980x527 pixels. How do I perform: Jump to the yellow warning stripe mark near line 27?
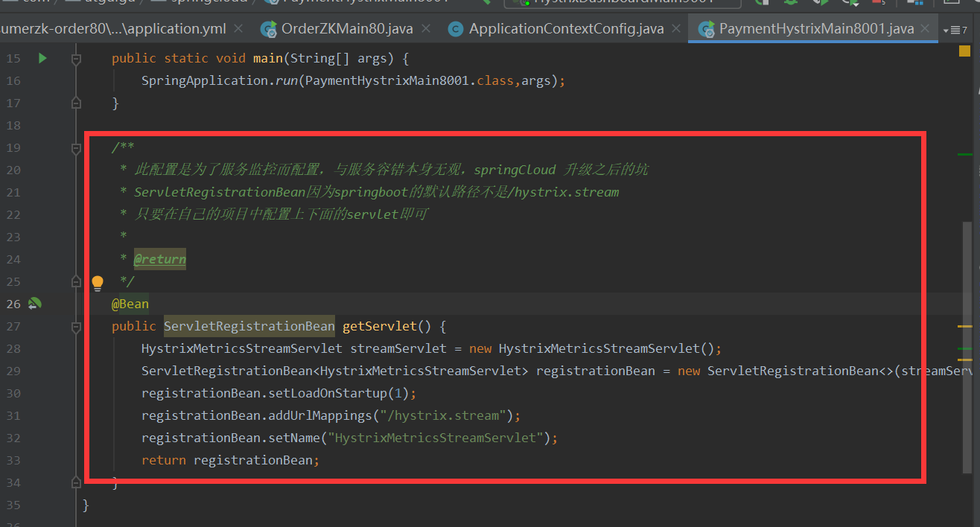pyautogui.click(x=965, y=326)
